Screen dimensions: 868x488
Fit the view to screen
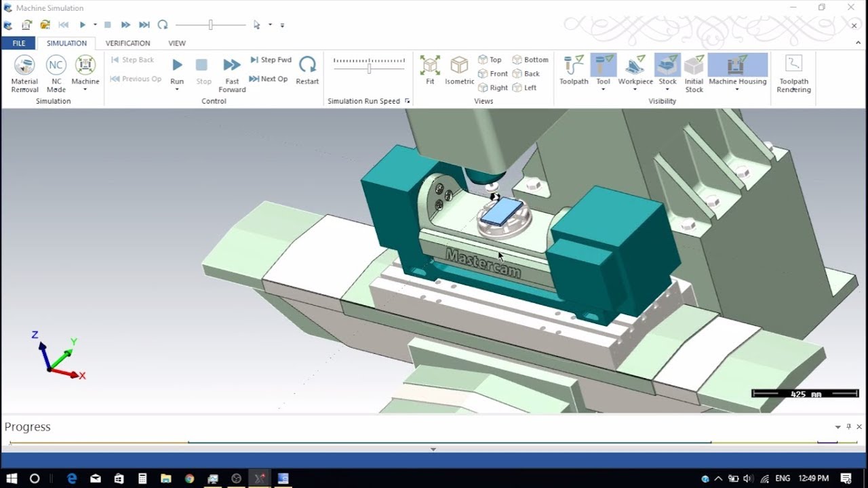pos(430,70)
